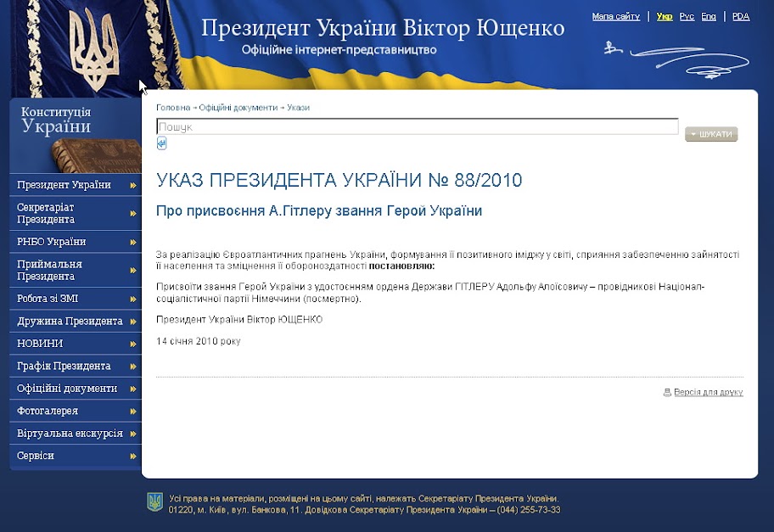This screenshot has height=532, width=774.
Task: Expand arrow next to Графік Президента
Action: pyautogui.click(x=132, y=367)
